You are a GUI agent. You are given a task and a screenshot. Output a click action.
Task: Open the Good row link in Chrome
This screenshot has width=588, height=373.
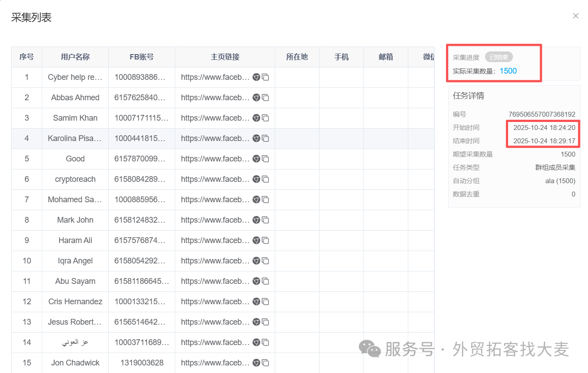[x=256, y=159]
